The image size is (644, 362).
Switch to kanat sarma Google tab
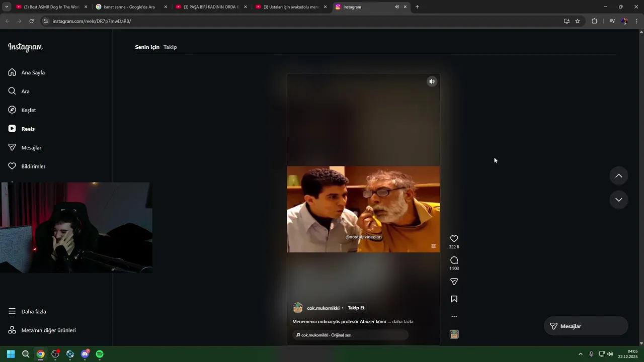(x=131, y=7)
